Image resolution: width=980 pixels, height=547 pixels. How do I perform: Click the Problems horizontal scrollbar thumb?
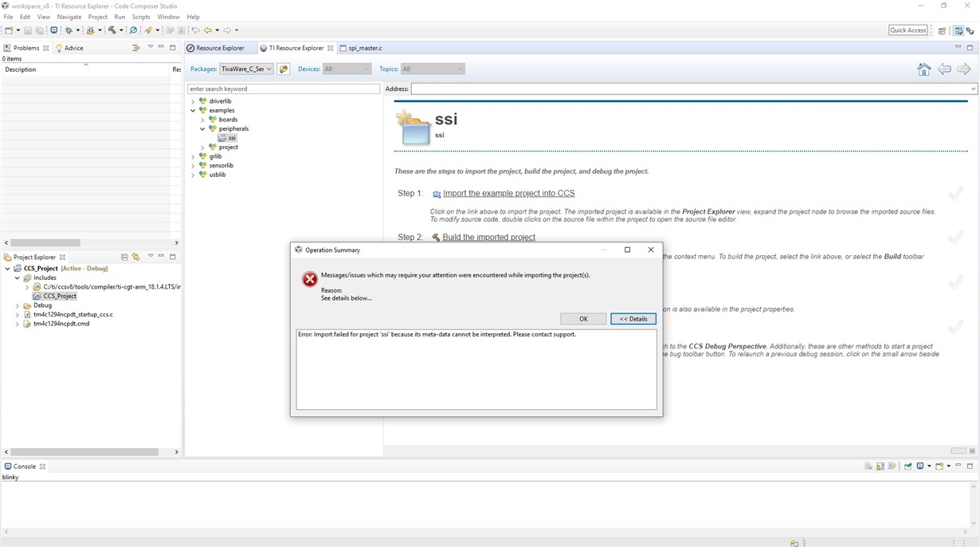pyautogui.click(x=45, y=243)
